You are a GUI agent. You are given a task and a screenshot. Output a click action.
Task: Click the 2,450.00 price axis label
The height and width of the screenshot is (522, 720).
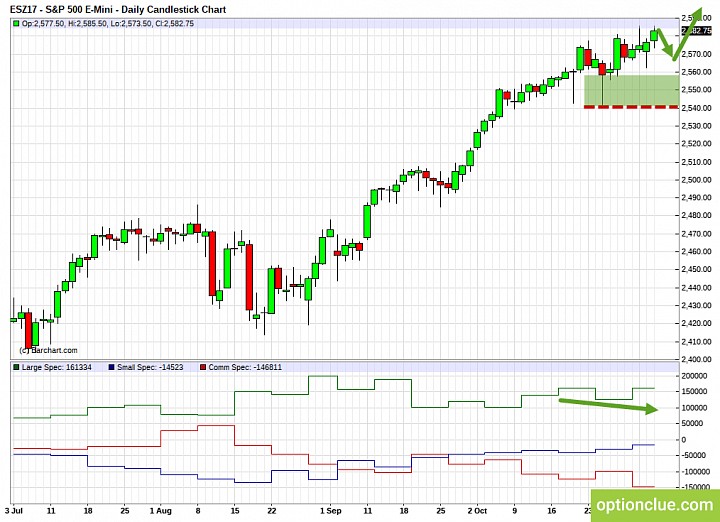pos(696,269)
